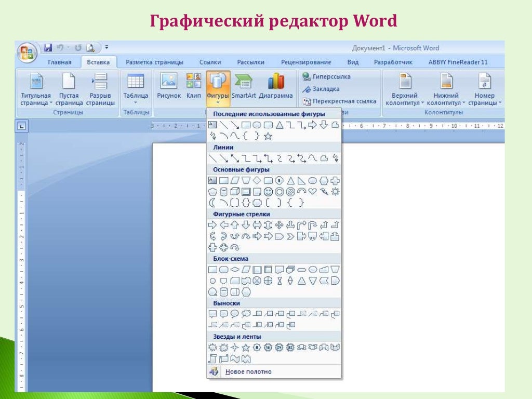
Task: Select the Cross (plus) basic shape
Action: (x=335, y=180)
